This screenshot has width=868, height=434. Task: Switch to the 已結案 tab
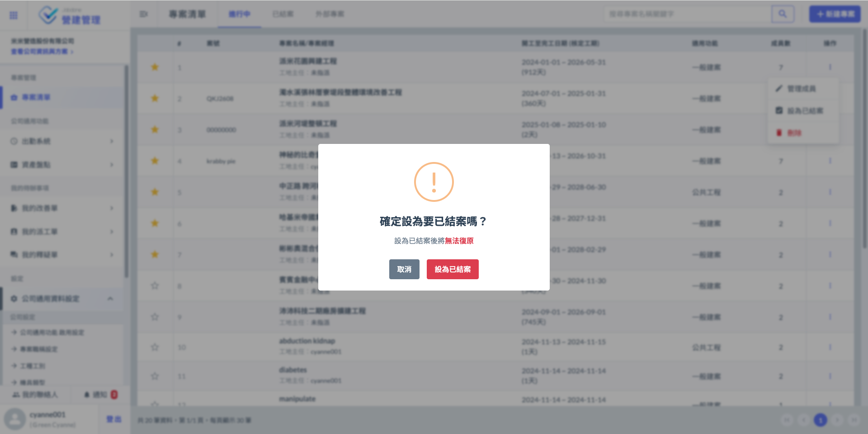pos(283,14)
